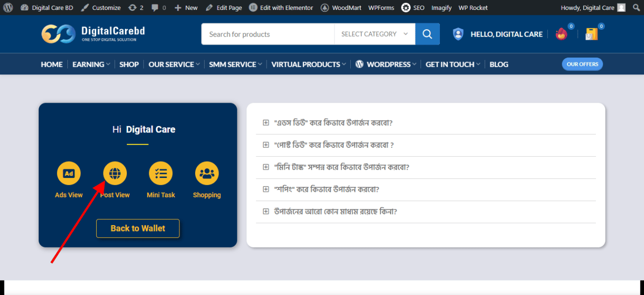Open the updates icon showing 2

136,7
